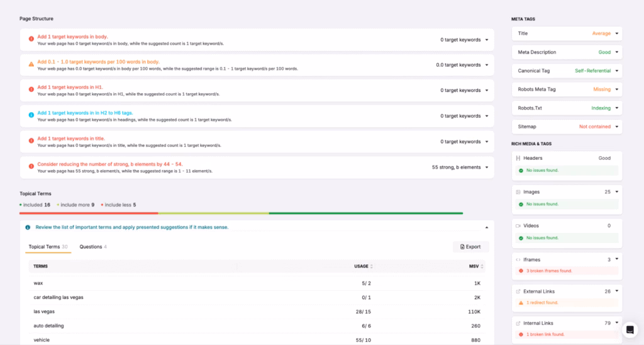Switch to the Questions tab
Screen dimensions: 644x345
92,247
